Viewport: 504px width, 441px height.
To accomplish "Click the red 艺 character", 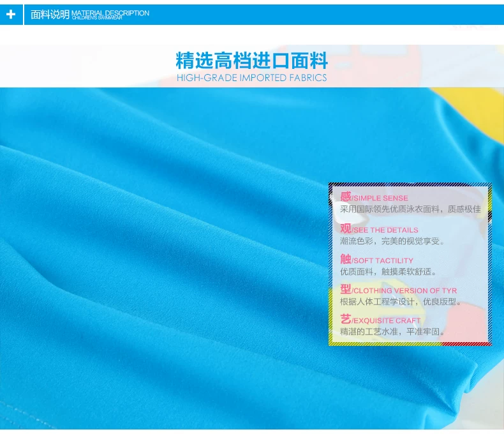I will tap(346, 320).
